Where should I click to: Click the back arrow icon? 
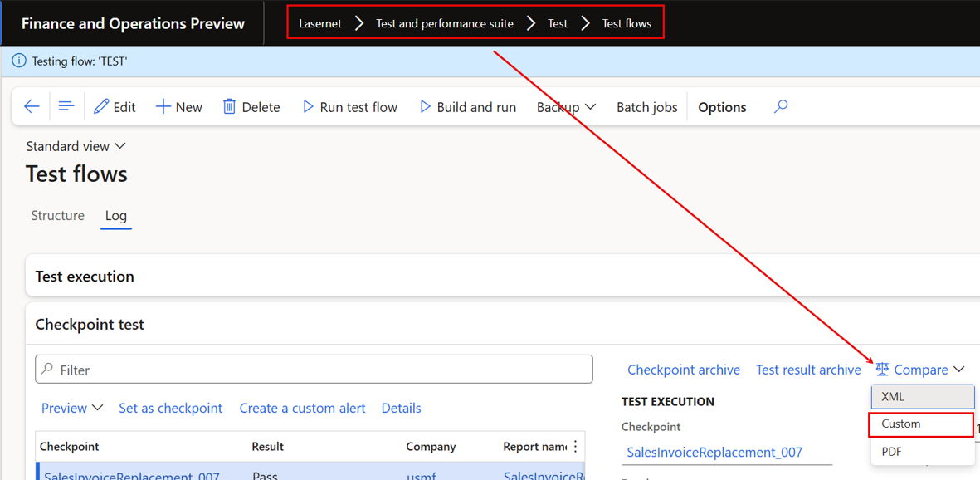click(x=32, y=107)
